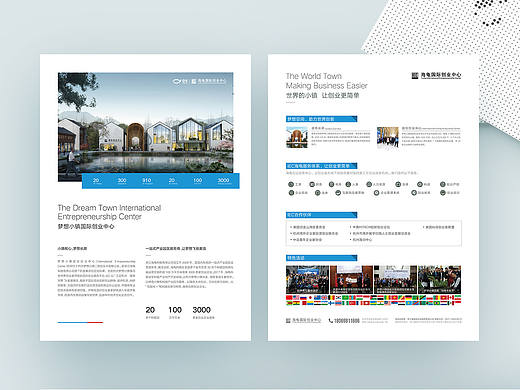520x390 pixels.
Task: Click the phone number in the right page footer
Action: (347, 321)
